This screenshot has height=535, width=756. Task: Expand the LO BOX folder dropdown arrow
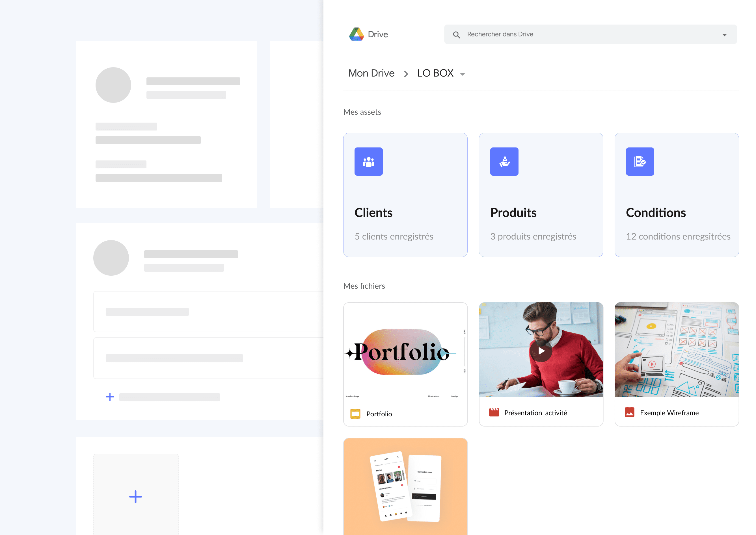[x=462, y=74]
